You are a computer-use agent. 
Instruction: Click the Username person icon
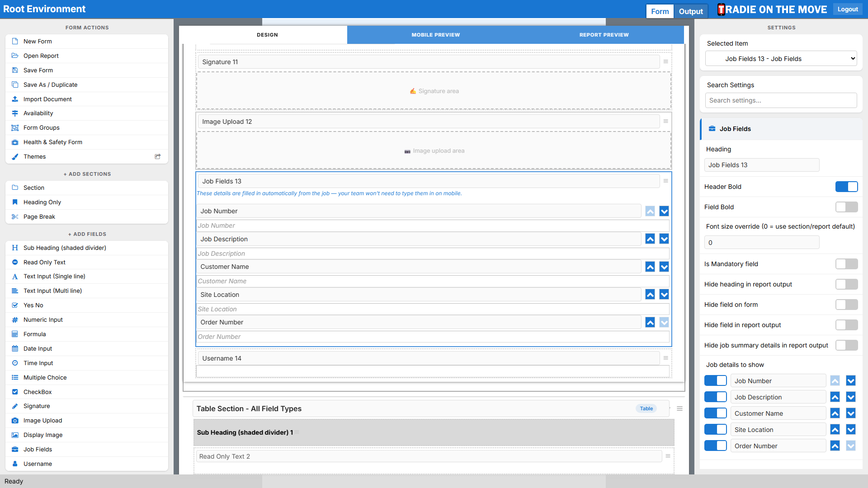coord(15,464)
